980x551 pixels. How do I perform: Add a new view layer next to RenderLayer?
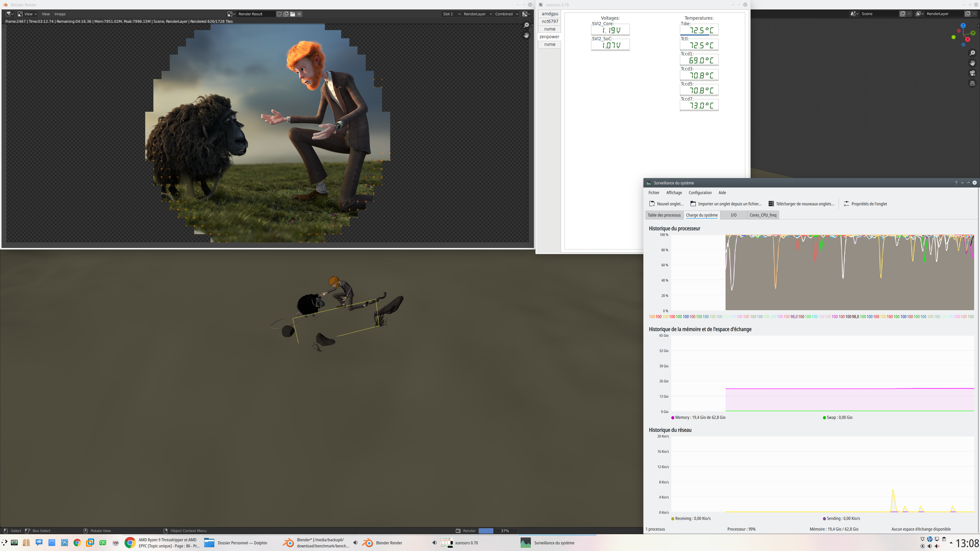(x=967, y=14)
